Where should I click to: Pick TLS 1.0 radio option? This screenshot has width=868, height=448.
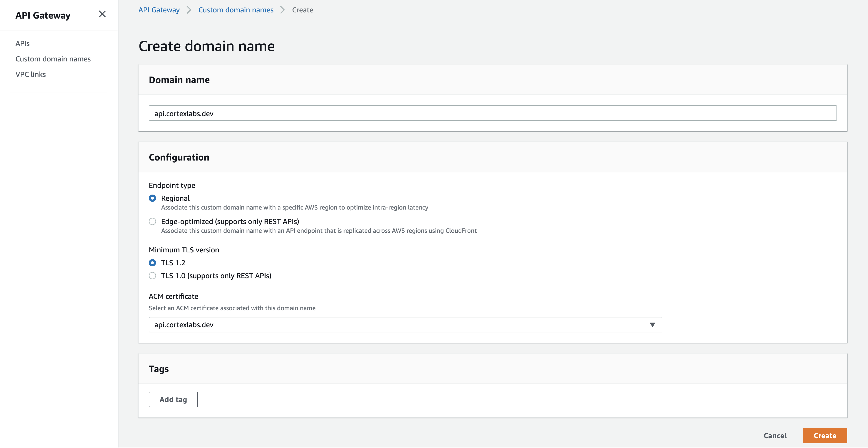152,276
